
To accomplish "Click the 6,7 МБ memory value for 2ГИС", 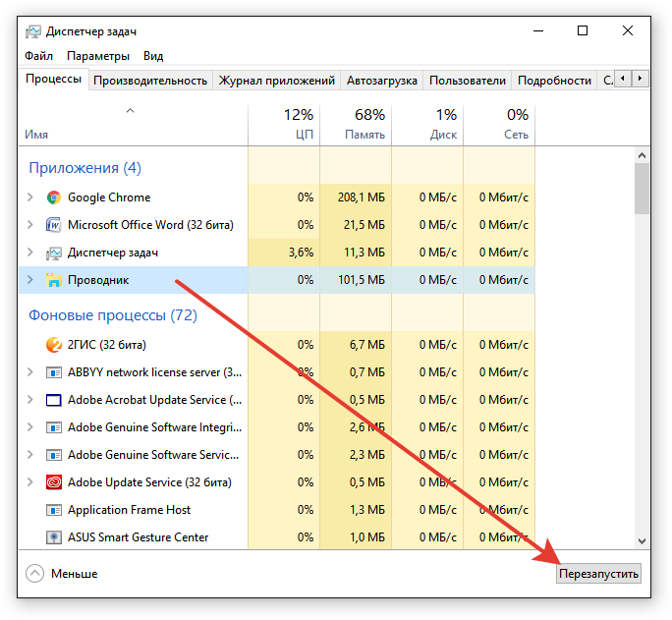I will 367,345.
